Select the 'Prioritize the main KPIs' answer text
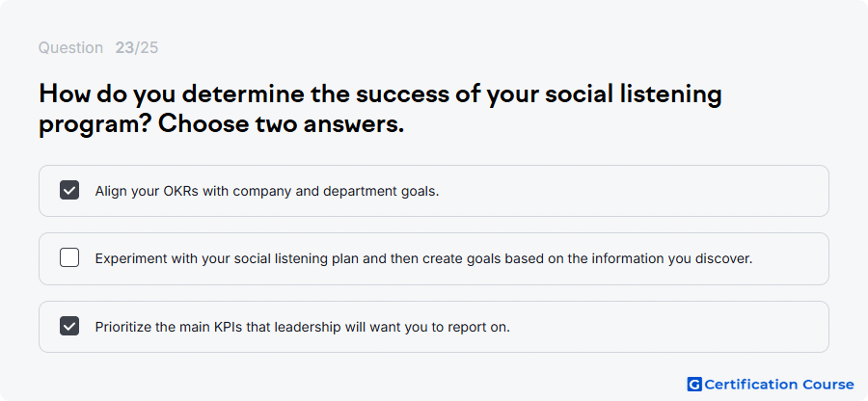This screenshot has width=868, height=401. pos(302,328)
